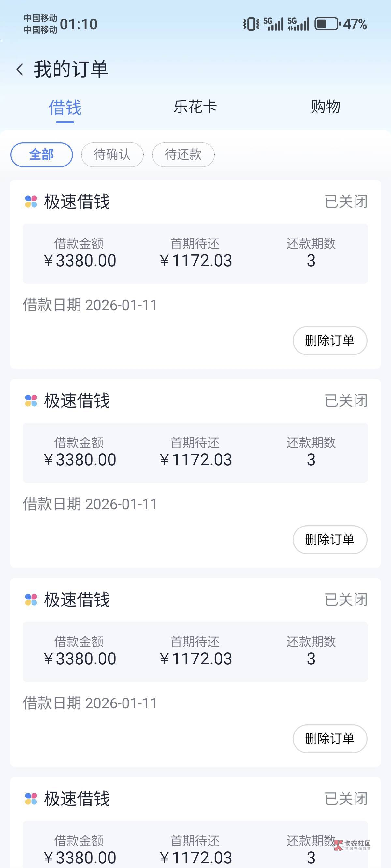Tap the 卡农社区 watermark logo

[352, 845]
